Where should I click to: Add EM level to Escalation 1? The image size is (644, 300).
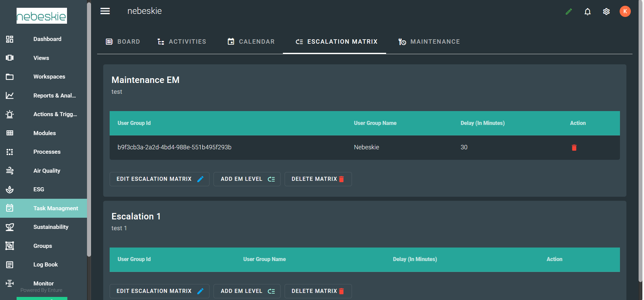point(247,291)
